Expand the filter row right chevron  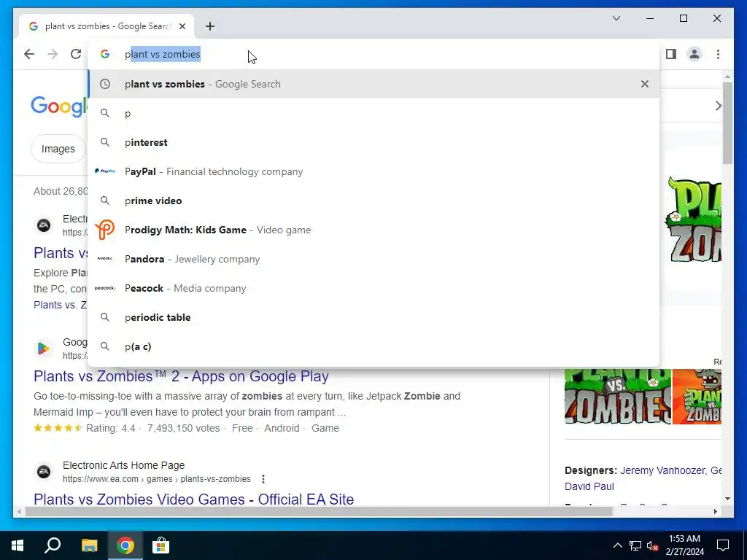tap(718, 106)
